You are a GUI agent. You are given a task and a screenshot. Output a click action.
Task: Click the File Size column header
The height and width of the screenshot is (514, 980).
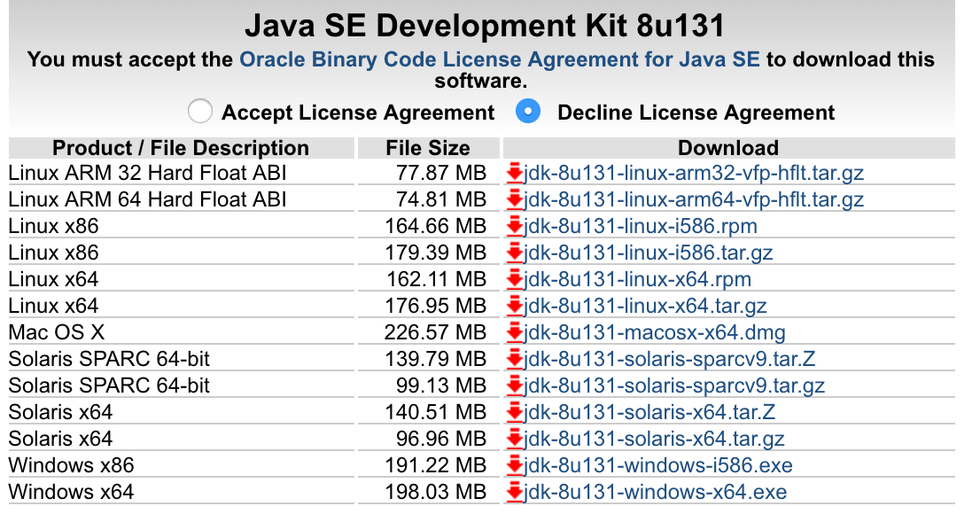click(428, 147)
